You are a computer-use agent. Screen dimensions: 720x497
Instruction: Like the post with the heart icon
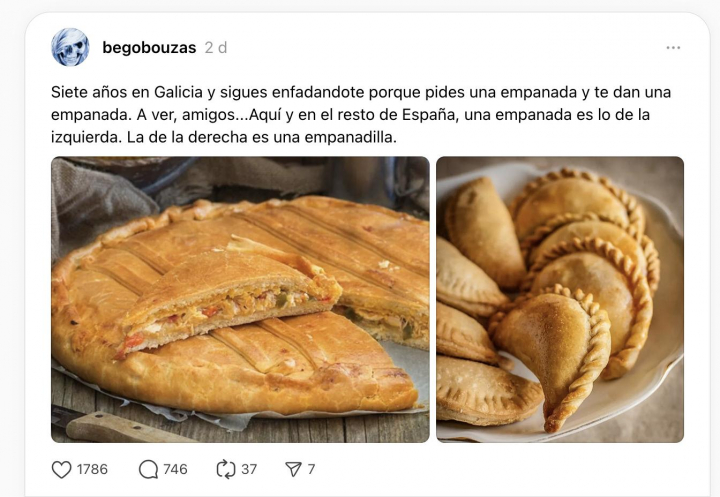click(x=62, y=469)
